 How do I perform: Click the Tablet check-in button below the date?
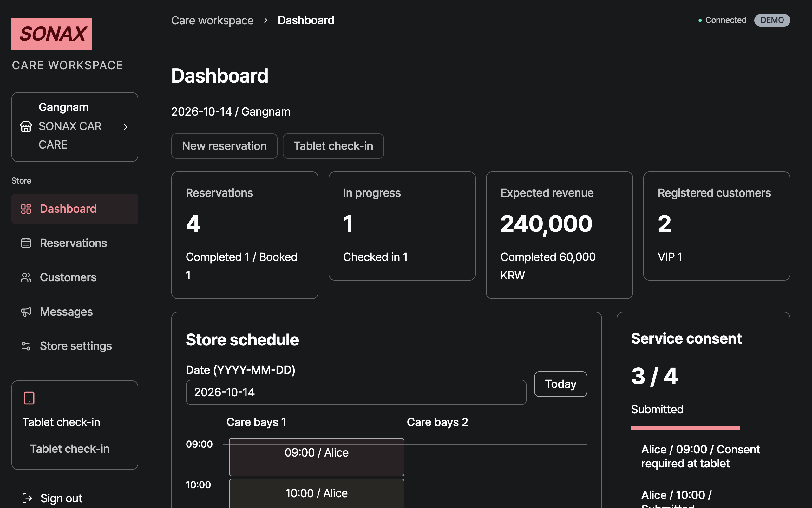click(333, 146)
